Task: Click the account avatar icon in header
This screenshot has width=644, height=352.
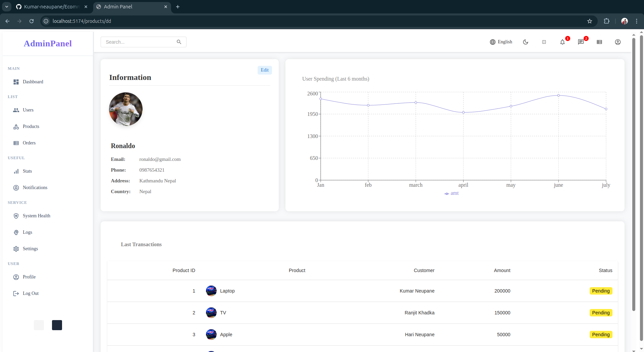Action: point(618,42)
